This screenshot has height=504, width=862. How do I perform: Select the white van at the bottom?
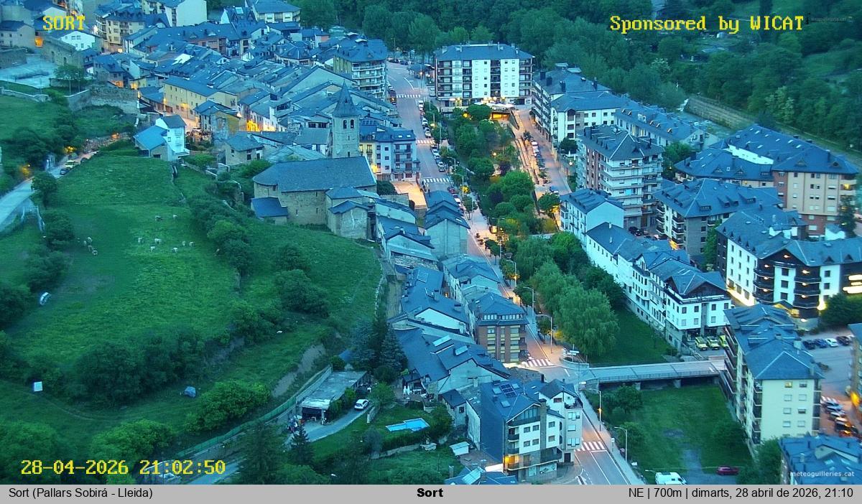[669, 478]
